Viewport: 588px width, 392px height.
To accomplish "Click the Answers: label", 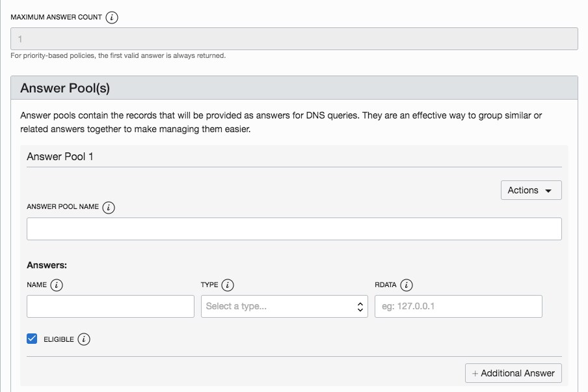I will pos(47,265).
